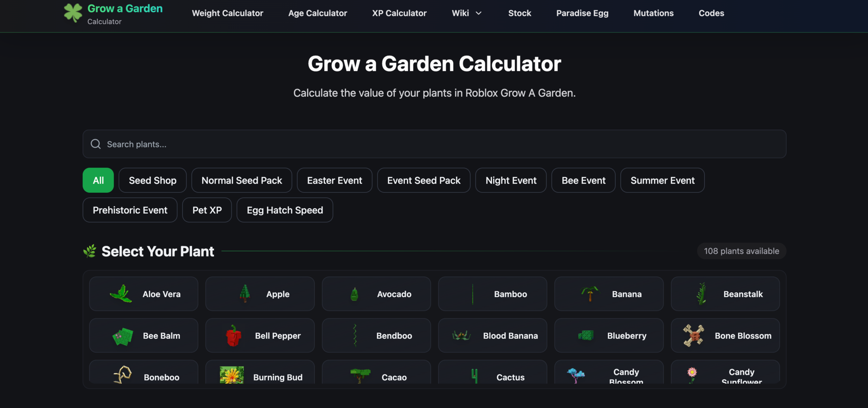Click the 108 plants available badge
The width and height of the screenshot is (868, 408).
[x=741, y=251]
